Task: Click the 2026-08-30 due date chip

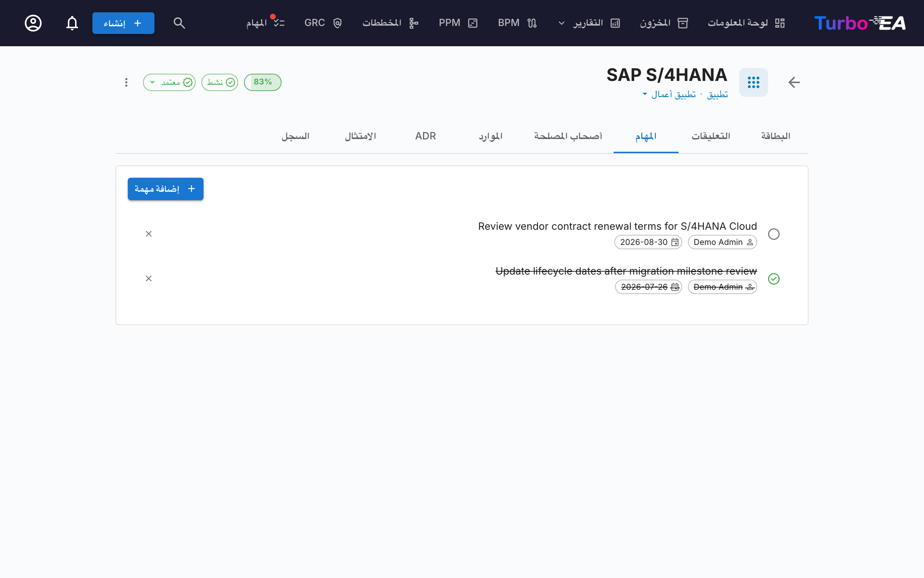Action: [648, 242]
